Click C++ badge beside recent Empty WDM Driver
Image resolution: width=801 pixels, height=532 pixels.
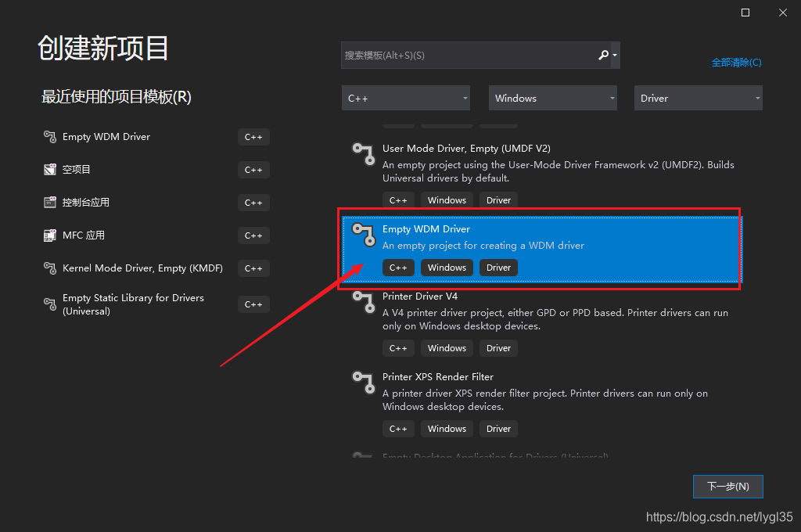(x=253, y=137)
